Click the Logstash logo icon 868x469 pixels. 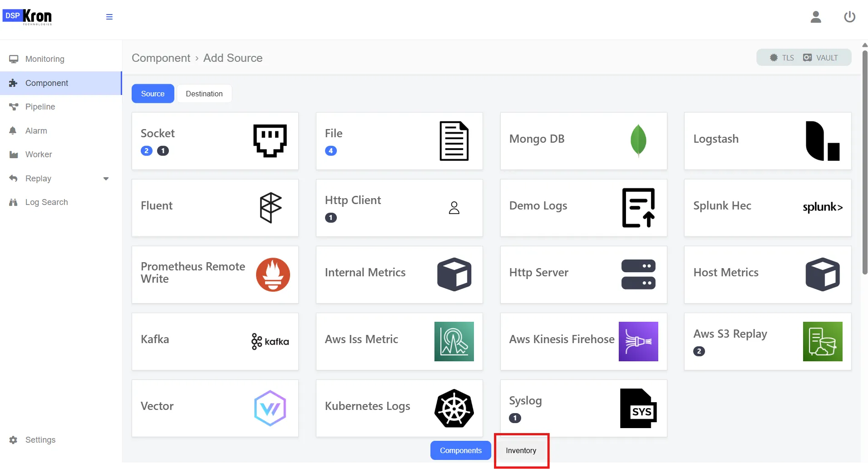point(823,141)
